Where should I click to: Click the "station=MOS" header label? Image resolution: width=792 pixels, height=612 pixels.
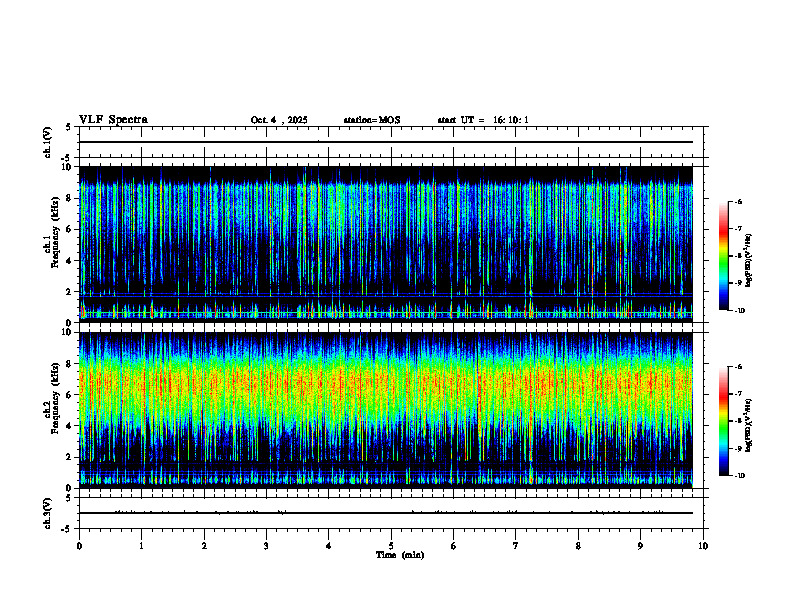(372, 120)
